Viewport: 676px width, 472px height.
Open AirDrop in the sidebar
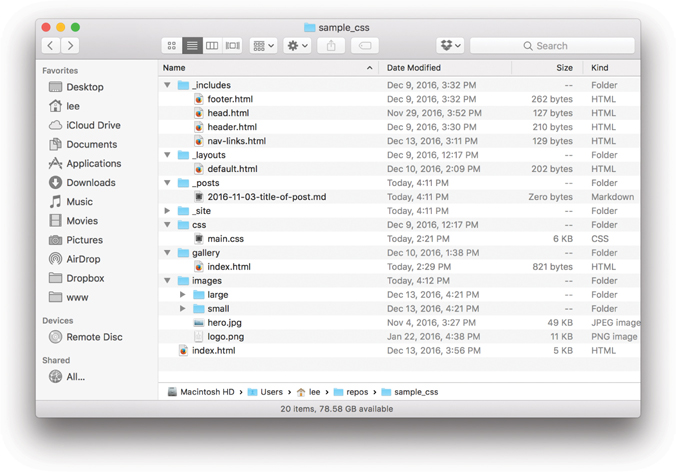(x=83, y=259)
